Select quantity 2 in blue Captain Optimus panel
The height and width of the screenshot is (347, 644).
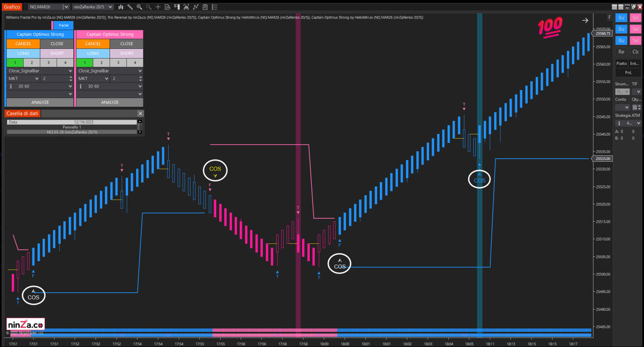point(31,63)
